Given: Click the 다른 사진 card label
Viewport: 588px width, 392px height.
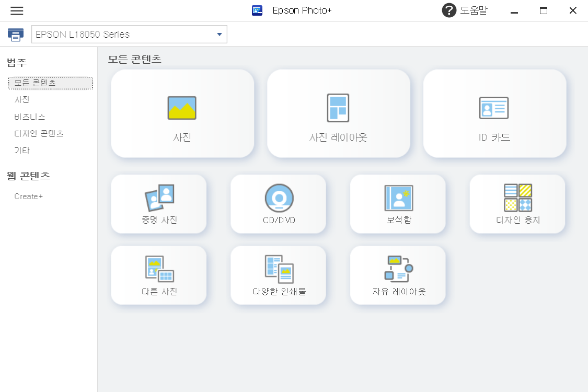Looking at the screenshot, I should pos(159,292).
